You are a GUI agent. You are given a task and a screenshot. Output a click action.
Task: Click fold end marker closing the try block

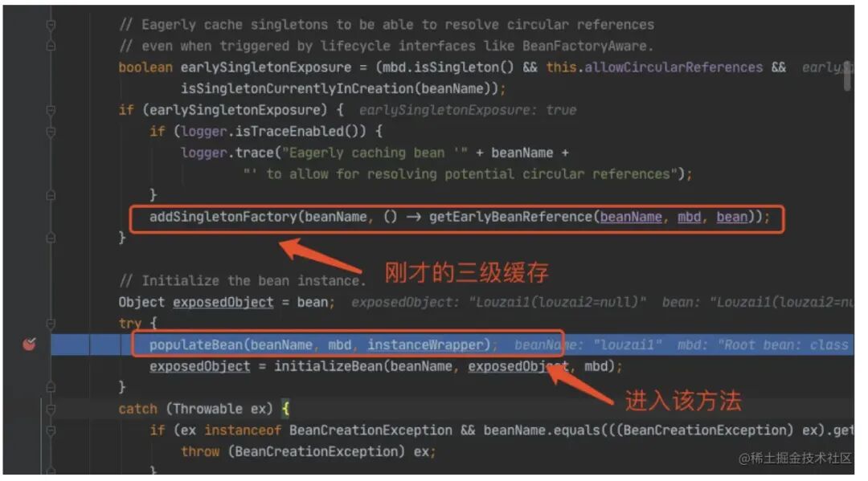pyautogui.click(x=51, y=387)
